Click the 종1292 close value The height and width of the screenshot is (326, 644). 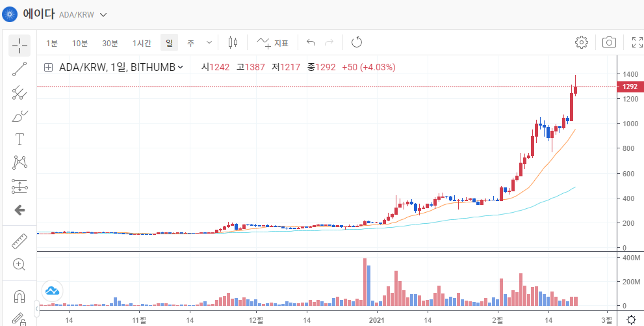[x=321, y=68]
